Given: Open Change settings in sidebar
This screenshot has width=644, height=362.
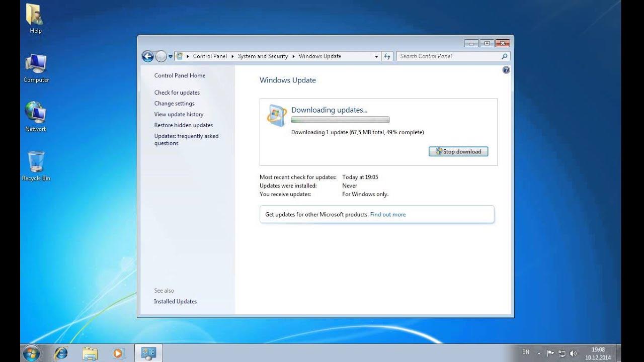Looking at the screenshot, I should tap(175, 104).
